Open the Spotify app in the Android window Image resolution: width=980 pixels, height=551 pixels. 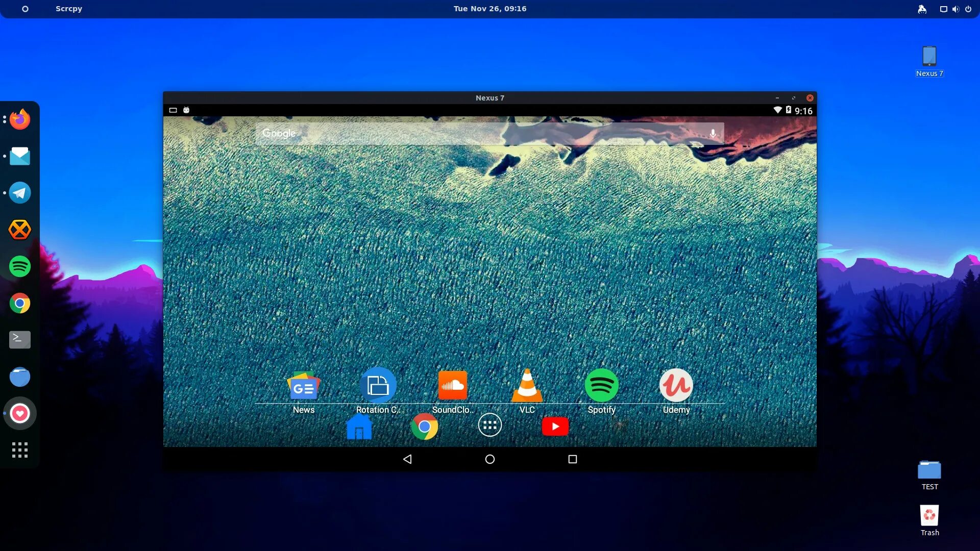pyautogui.click(x=601, y=386)
